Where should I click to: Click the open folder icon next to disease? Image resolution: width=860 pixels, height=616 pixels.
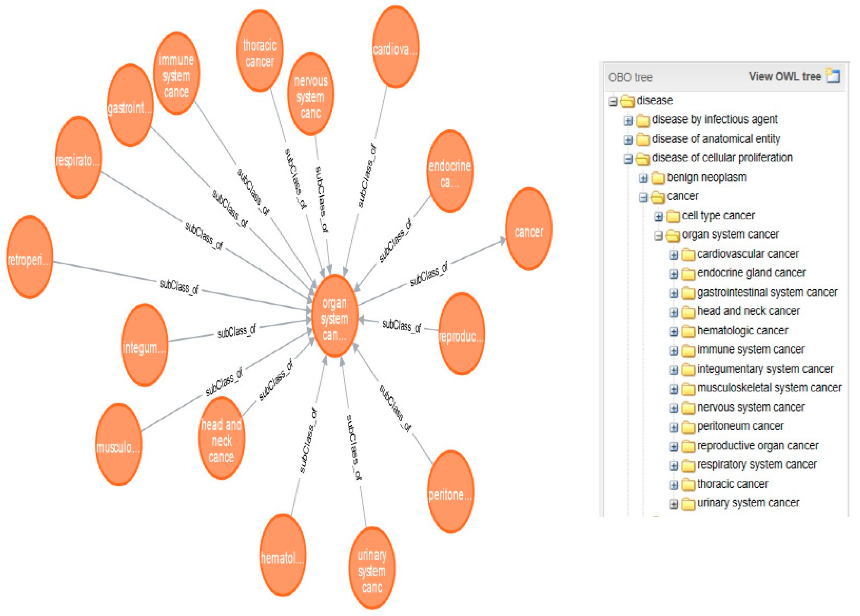pos(628,101)
